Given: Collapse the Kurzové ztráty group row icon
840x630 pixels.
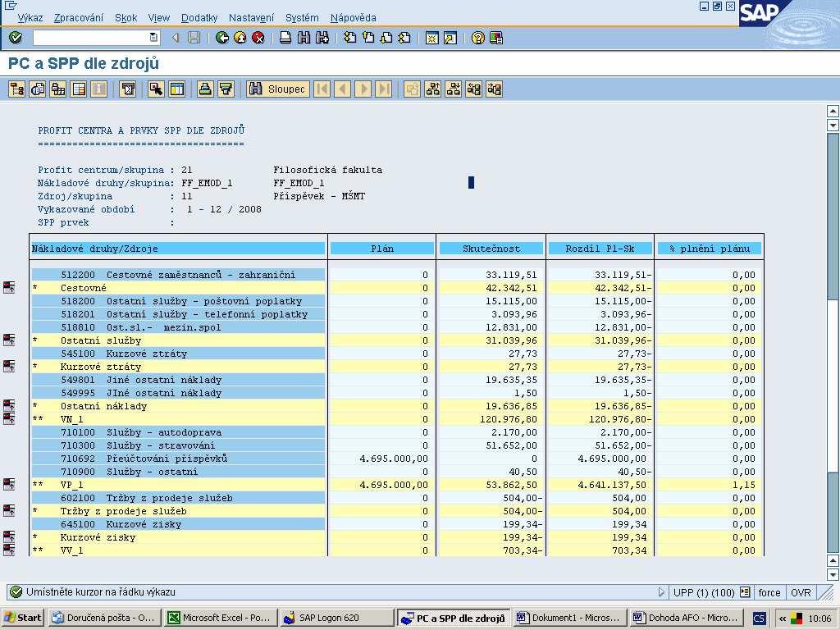Looking at the screenshot, I should click(9, 366).
